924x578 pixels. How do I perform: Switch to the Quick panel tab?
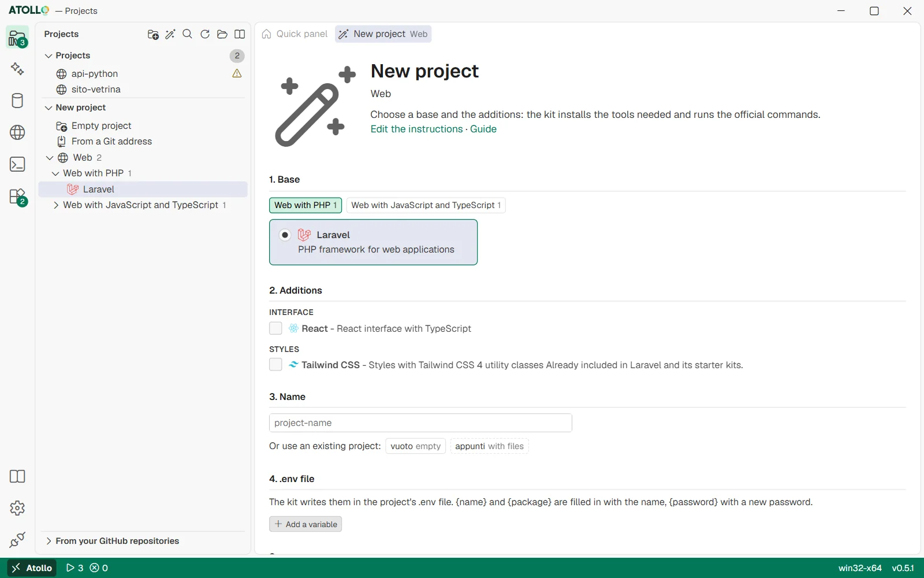click(295, 34)
